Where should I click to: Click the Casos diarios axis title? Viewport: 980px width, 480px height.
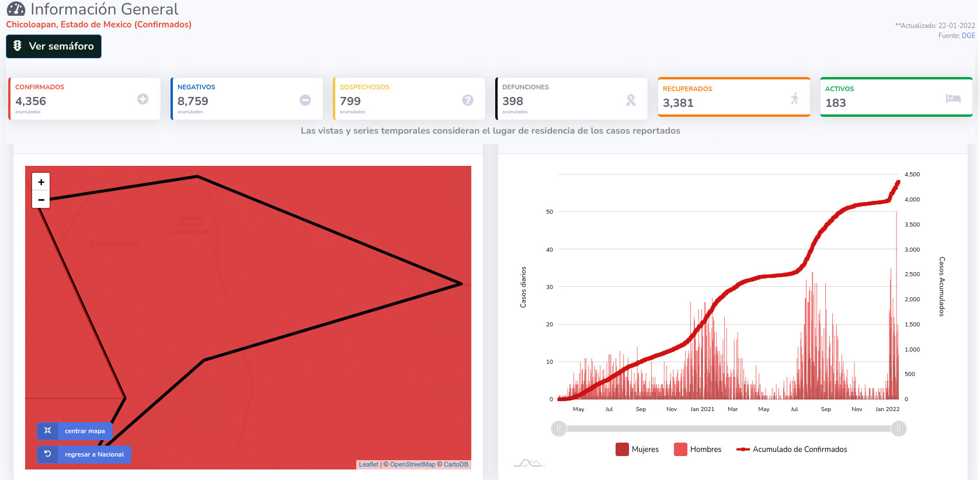pyautogui.click(x=523, y=287)
